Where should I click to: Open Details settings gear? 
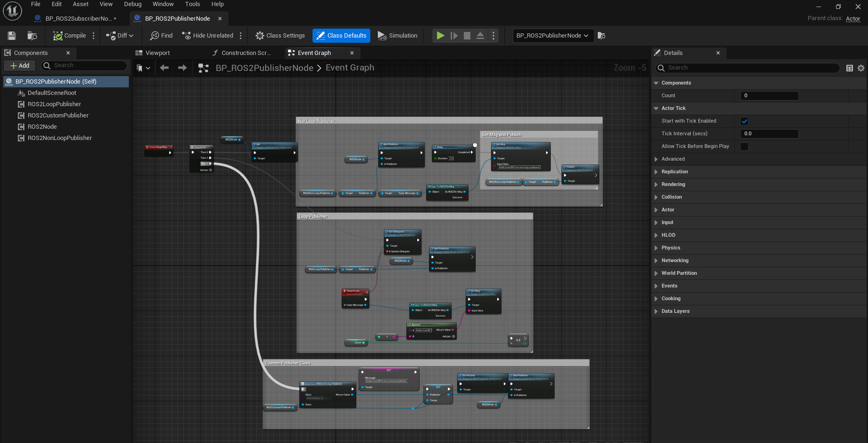861,68
